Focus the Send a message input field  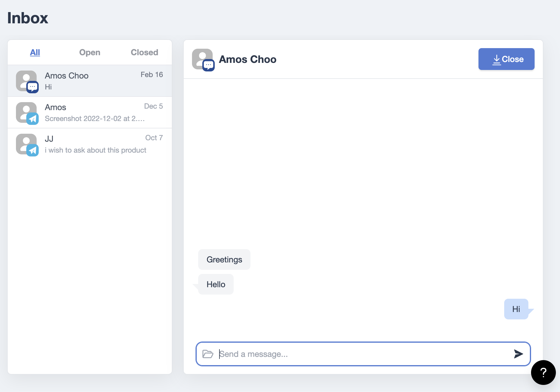363,354
